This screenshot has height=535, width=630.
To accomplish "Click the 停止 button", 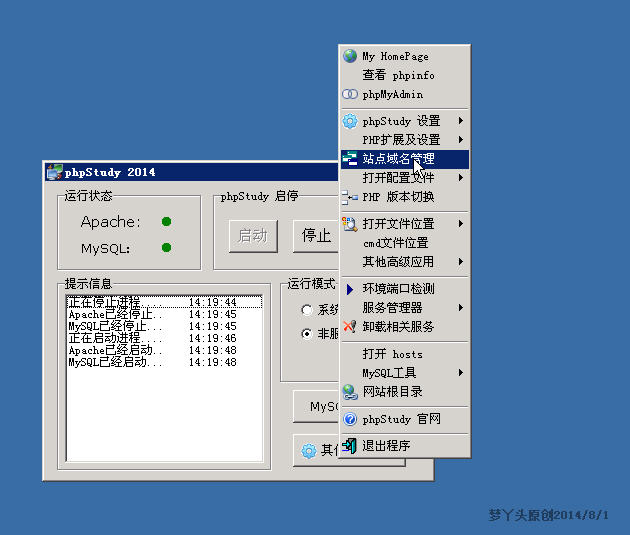I will (316, 236).
